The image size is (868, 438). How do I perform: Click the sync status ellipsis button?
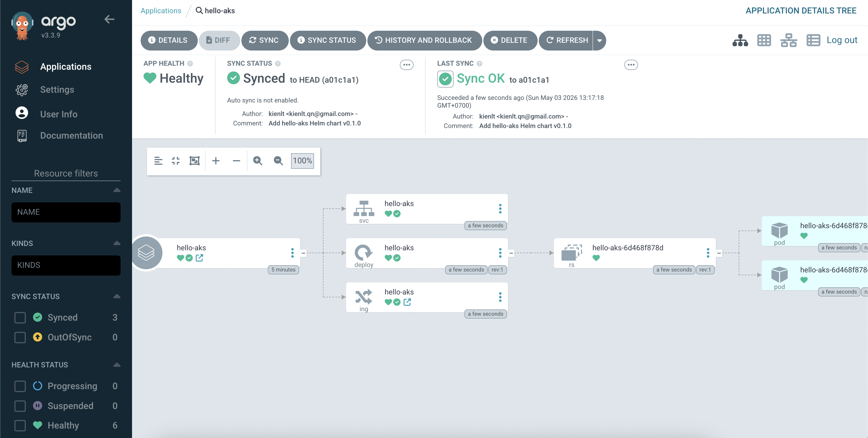click(x=406, y=65)
